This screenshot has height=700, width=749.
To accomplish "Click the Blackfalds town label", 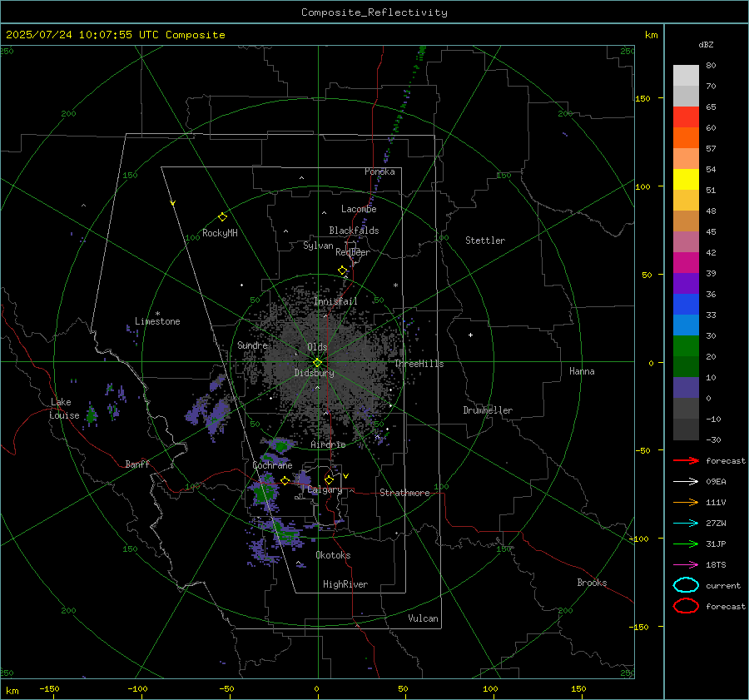I will pos(354,231).
